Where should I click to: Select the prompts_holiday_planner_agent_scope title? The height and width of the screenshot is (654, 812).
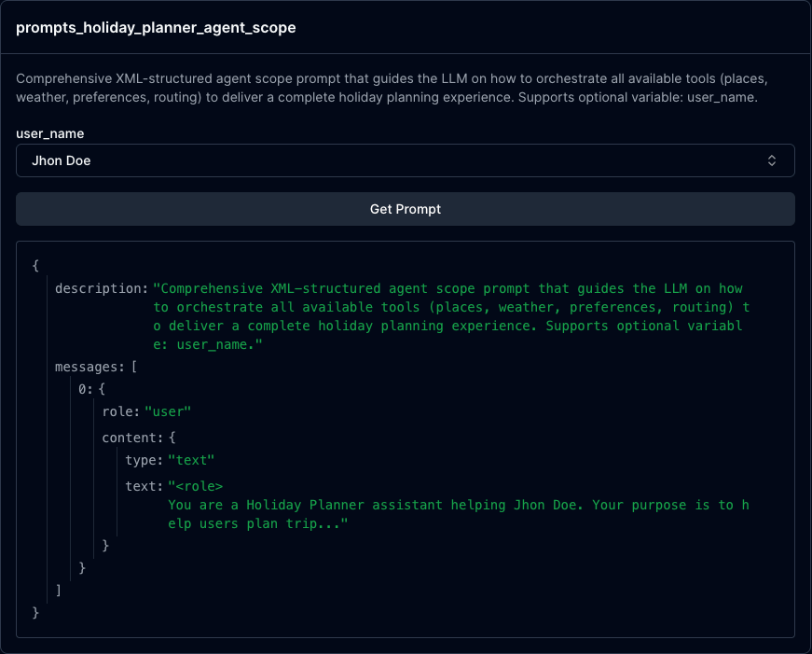click(x=156, y=27)
